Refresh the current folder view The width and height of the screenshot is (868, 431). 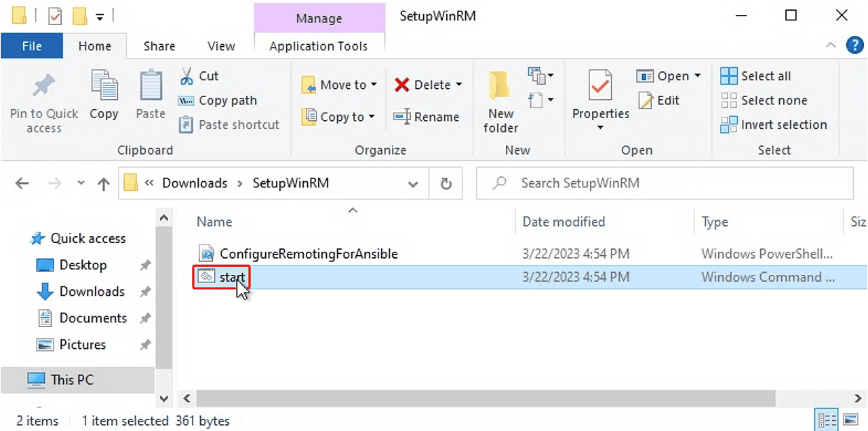(446, 183)
